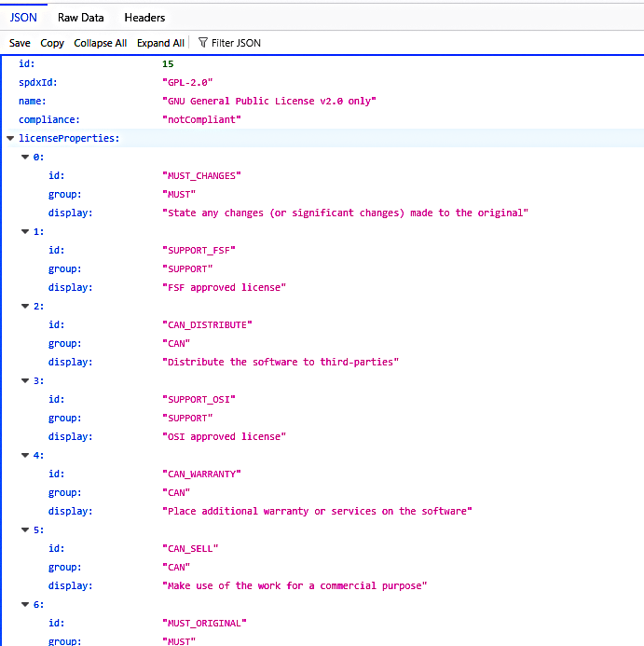Image resolution: width=644 pixels, height=646 pixels.
Task: Switch to the Raw Data tab
Action: pyautogui.click(x=80, y=17)
